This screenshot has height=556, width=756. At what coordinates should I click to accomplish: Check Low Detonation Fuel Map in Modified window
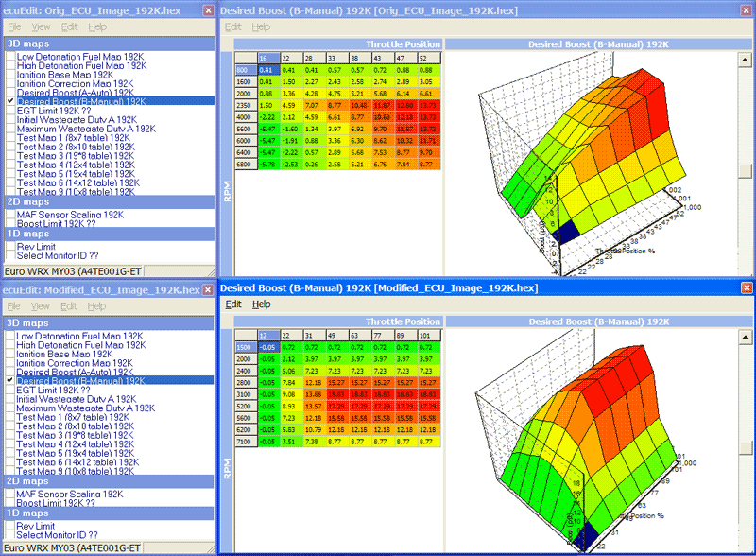click(x=10, y=336)
